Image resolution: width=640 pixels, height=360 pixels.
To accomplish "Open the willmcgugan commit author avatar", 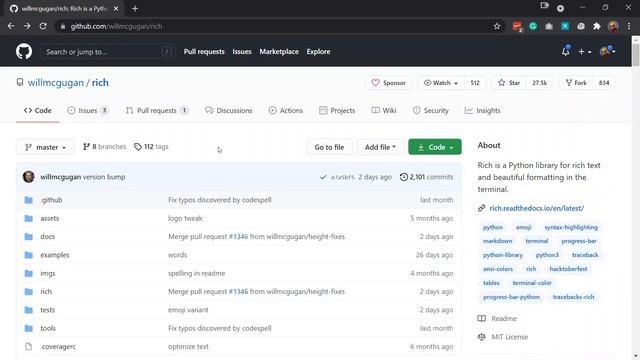I will (29, 177).
